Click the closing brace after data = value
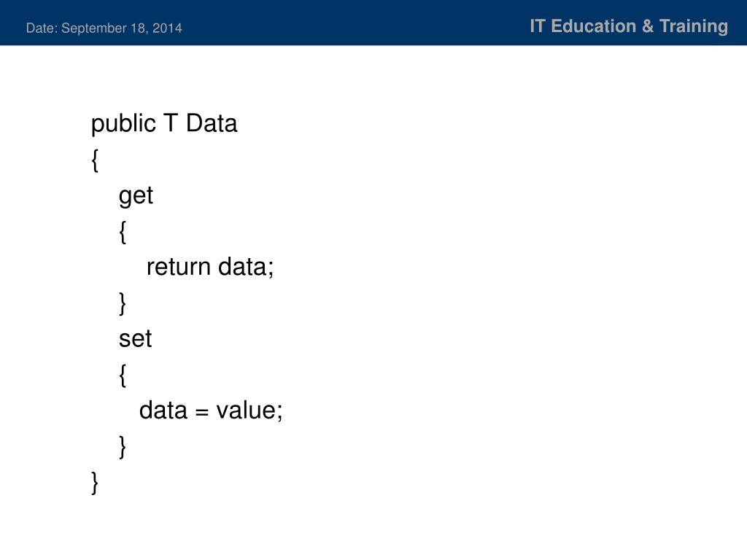 point(123,447)
